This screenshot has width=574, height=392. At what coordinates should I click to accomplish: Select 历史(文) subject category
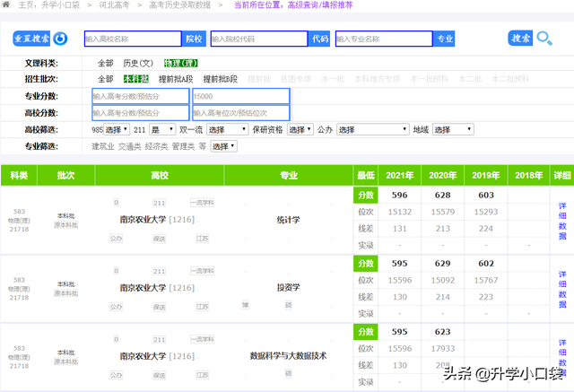coord(138,64)
